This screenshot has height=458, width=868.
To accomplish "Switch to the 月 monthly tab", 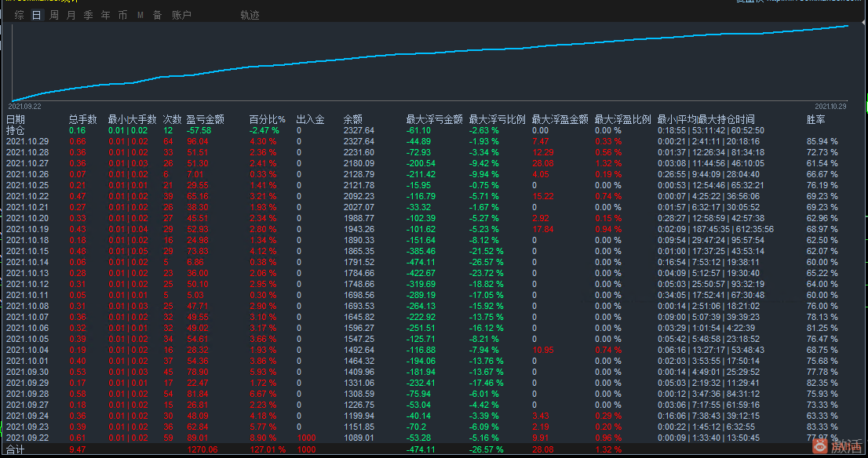I will coord(71,16).
